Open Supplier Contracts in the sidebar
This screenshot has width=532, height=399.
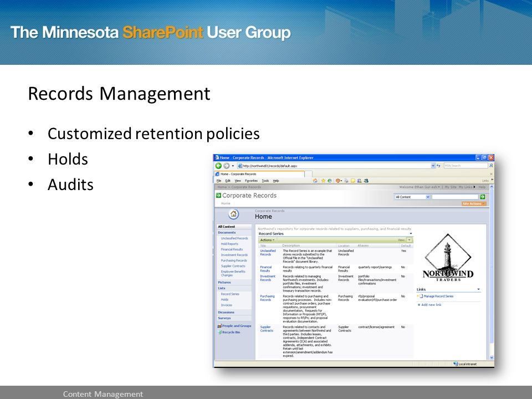pyautogui.click(x=233, y=266)
